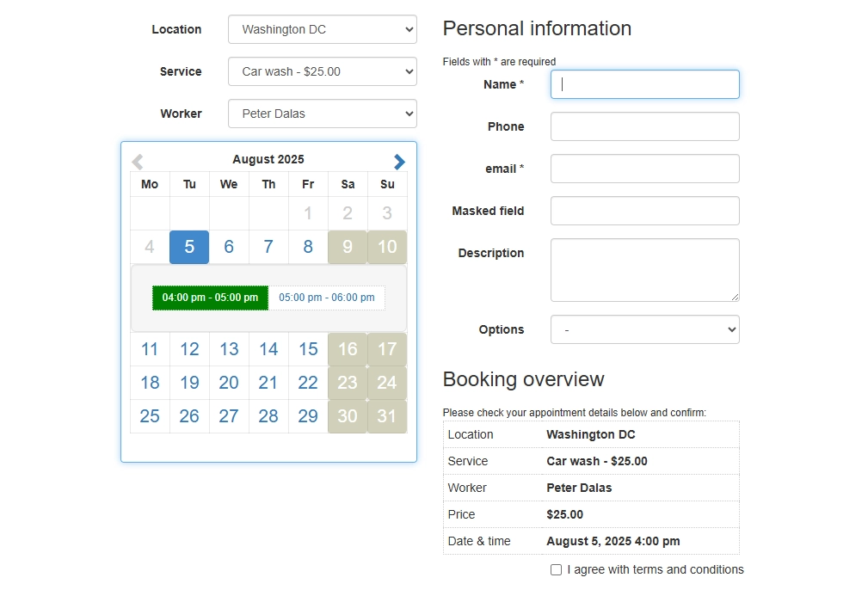Viewport: 868px width, 596px height.
Task: Open the Service dropdown
Action: click(323, 71)
